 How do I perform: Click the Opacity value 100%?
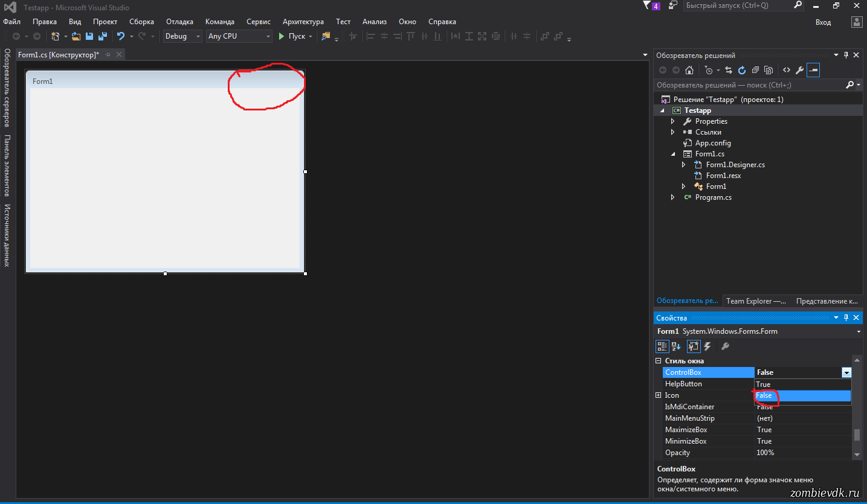(x=765, y=453)
